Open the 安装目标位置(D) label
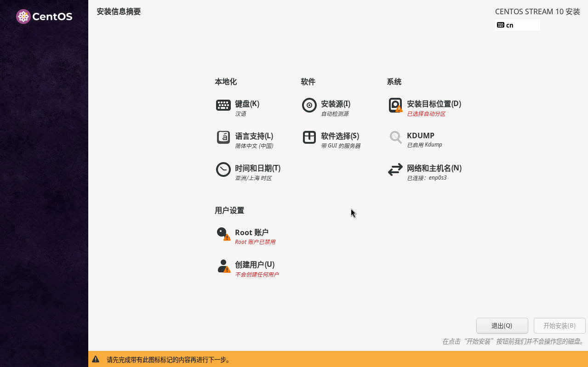Image resolution: width=588 pixels, height=367 pixels. pyautogui.click(x=434, y=104)
